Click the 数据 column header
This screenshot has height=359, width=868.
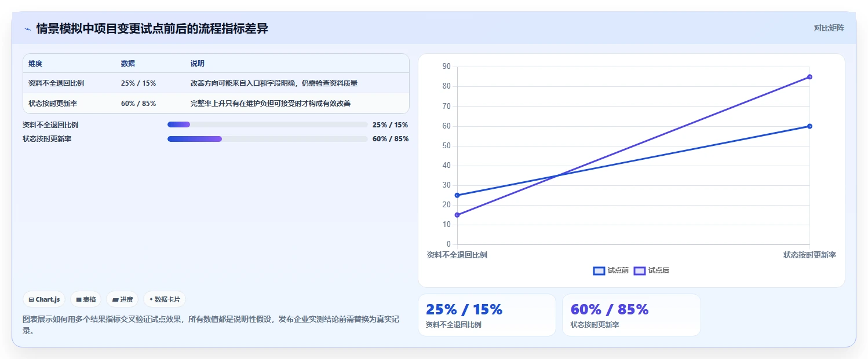tap(128, 64)
